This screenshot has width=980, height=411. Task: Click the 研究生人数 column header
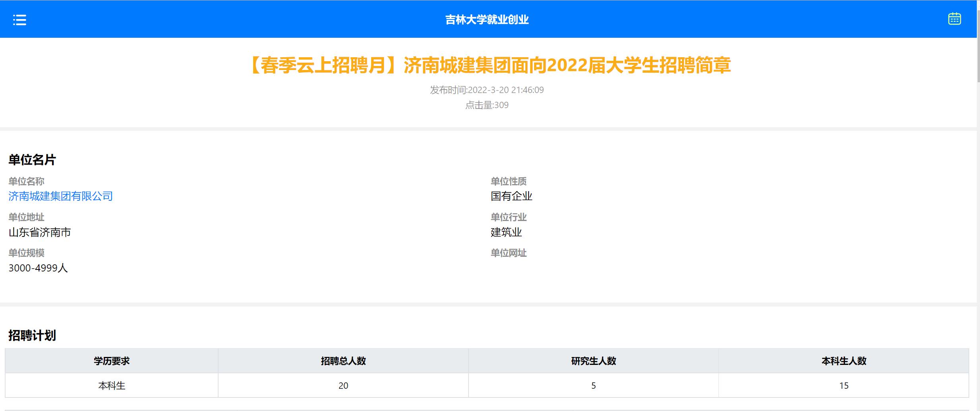[593, 361]
